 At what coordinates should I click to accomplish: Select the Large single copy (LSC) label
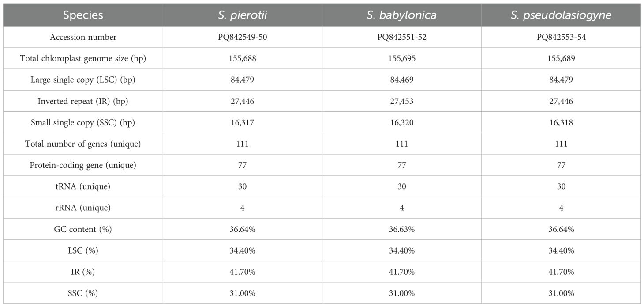coord(83,80)
